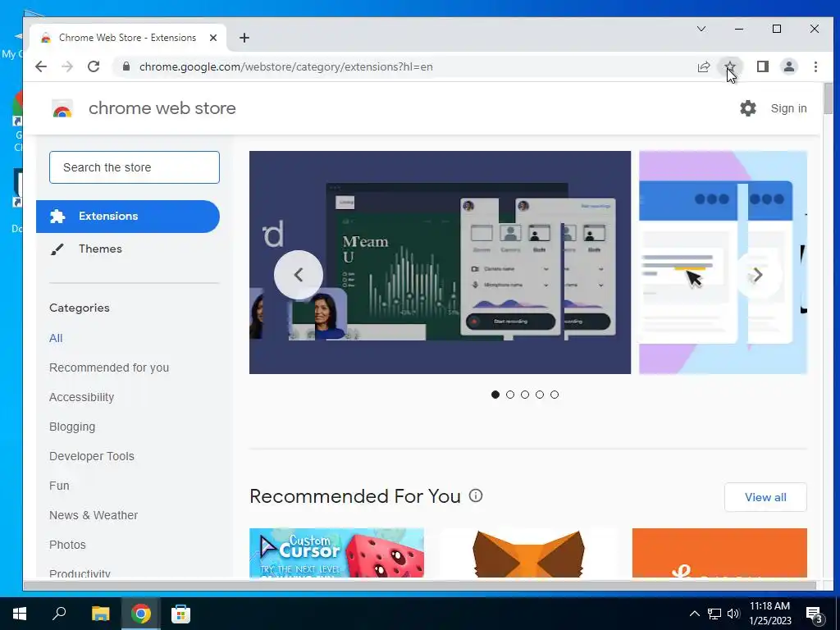Open taskbar search magnifier

[x=59, y=614]
